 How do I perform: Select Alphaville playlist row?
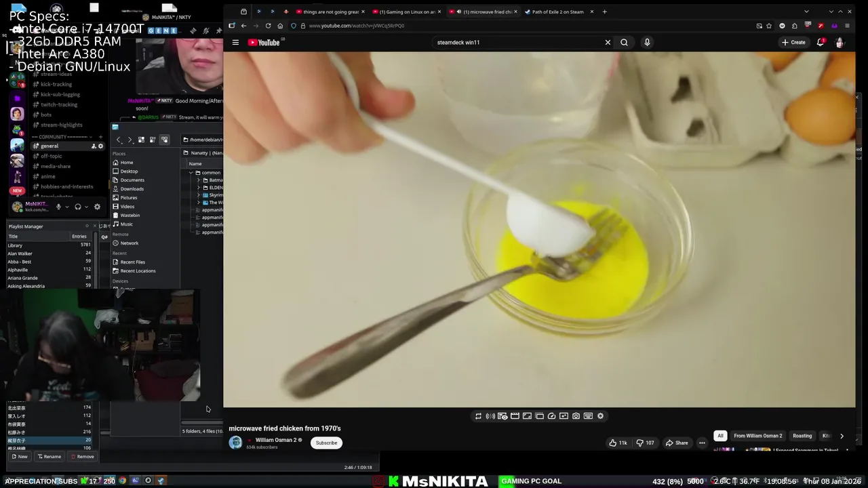(50, 270)
